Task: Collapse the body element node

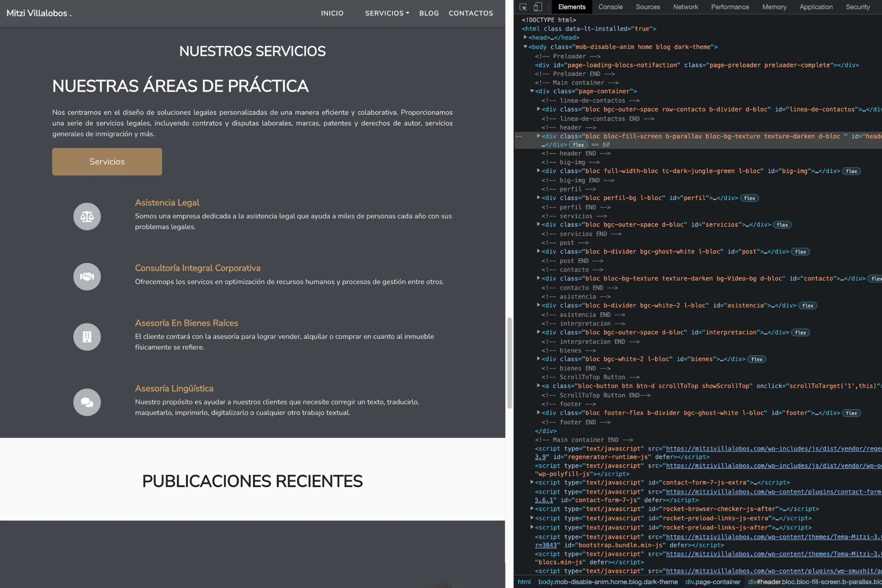Action: tap(525, 47)
